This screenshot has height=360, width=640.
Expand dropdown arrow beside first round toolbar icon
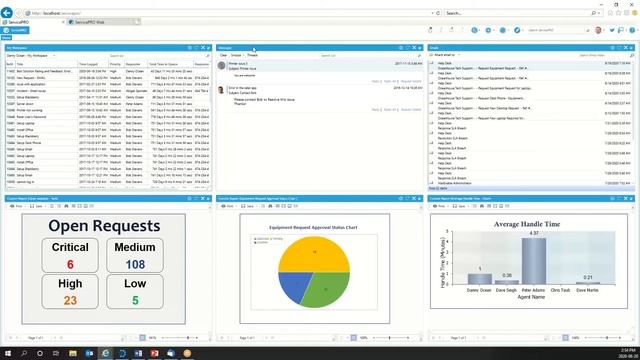[x=480, y=31]
